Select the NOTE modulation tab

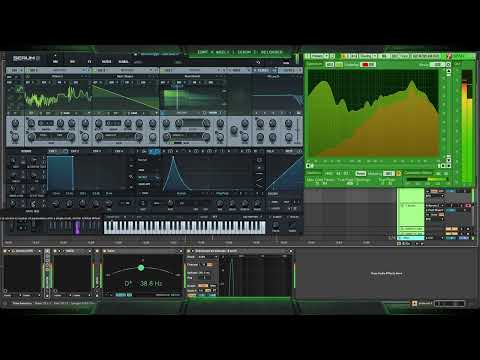289,151
